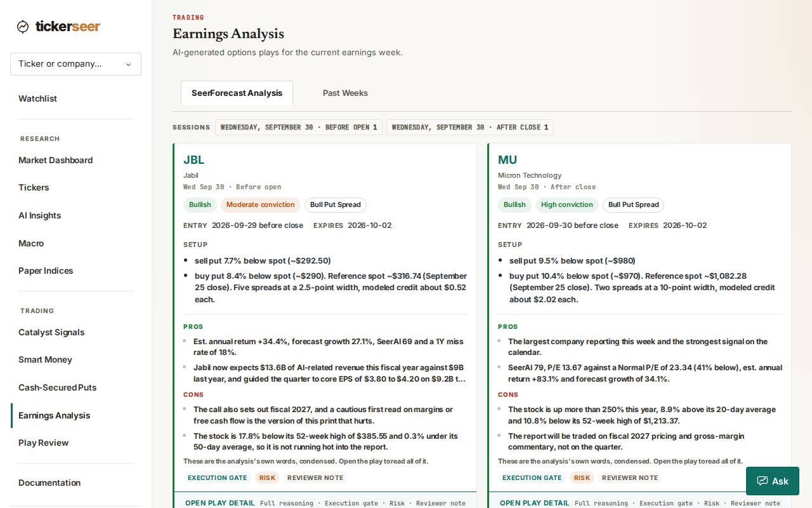The image size is (812, 508).
Task: Click the tickerseer logo icon
Action: coord(23,27)
